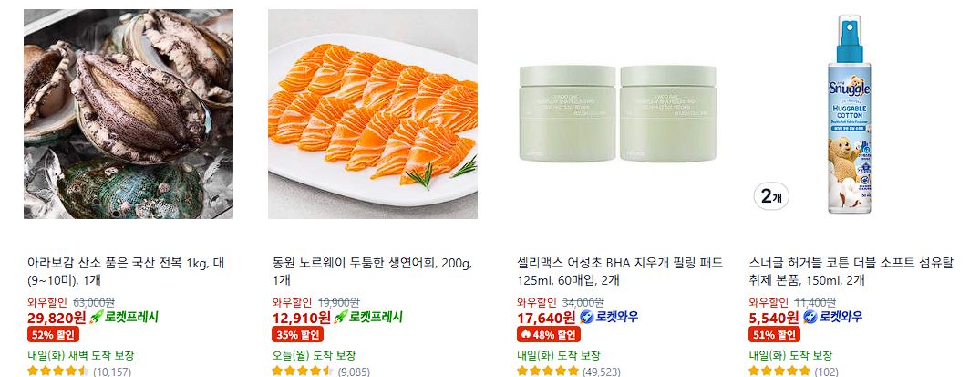Image resolution: width=980 pixels, height=377 pixels.
Task: Open 셀리맥스 어성초 BHA 필링 패드 title
Action: pyautogui.click(x=619, y=271)
